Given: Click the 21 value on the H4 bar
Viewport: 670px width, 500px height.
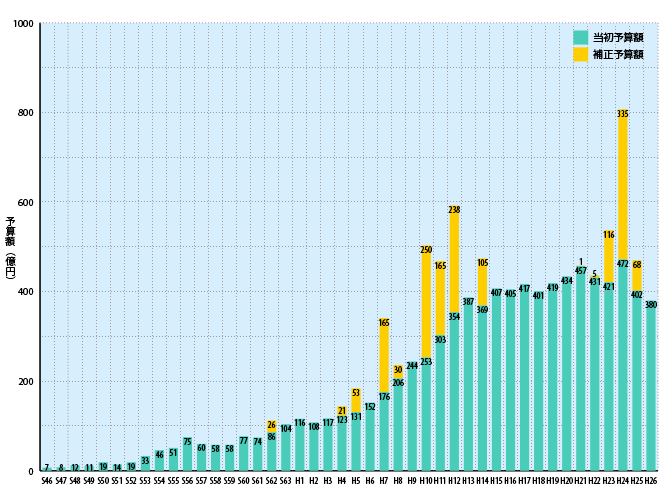Looking at the screenshot, I should click(x=342, y=411).
